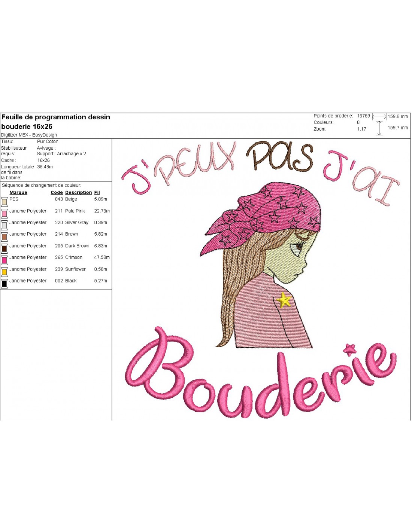Click the title 'Feuille de programmation dessin'
Viewport: 412px width, 532px height.
tap(56, 117)
